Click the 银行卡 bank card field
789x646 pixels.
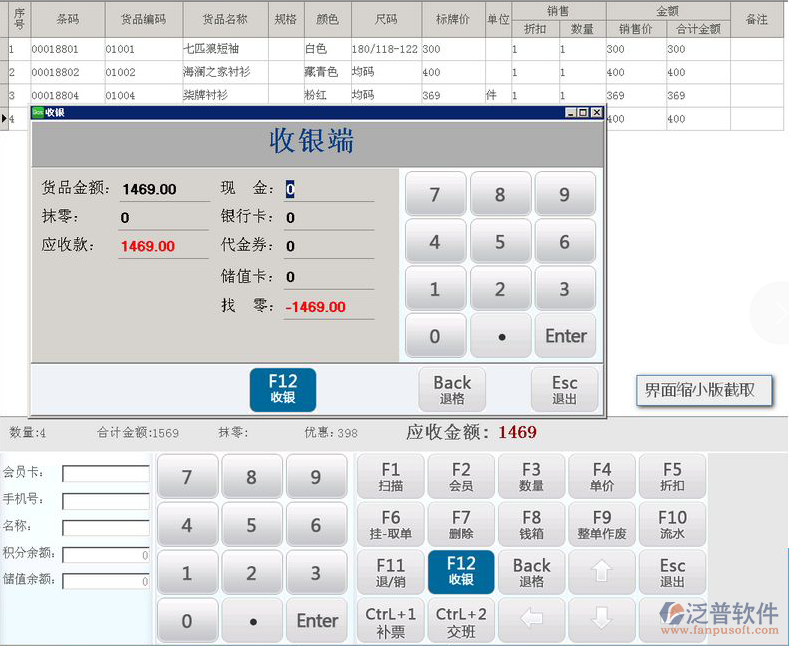click(328, 217)
